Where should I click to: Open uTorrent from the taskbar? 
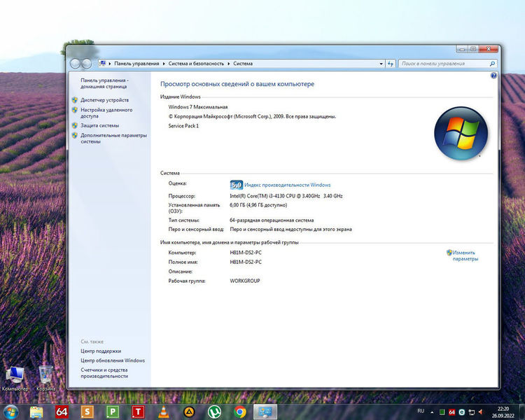214,412
